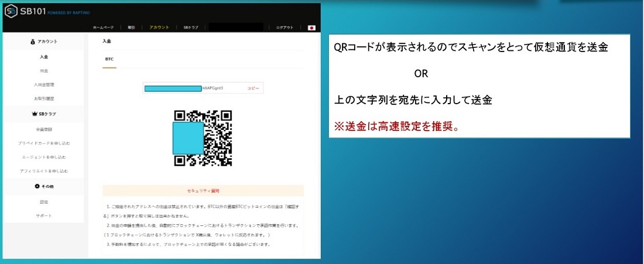Click the gear icon beside その他
644x264 pixels.
[x=37, y=186]
